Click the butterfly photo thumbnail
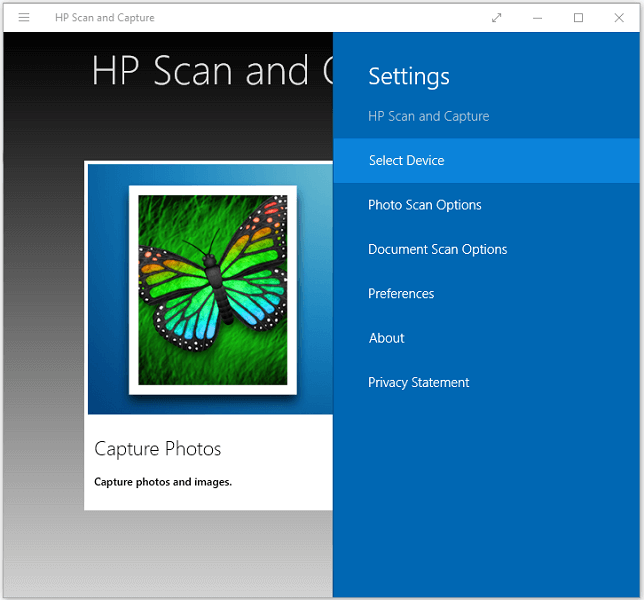The image size is (644, 600). point(213,290)
